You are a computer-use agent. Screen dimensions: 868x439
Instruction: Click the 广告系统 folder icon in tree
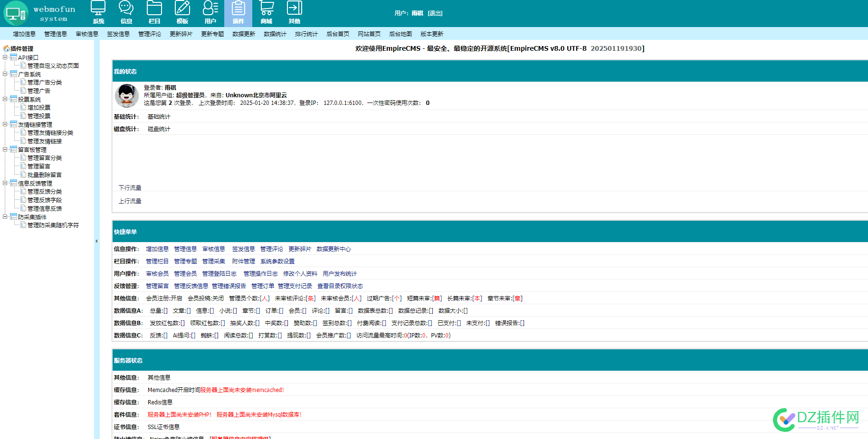tap(14, 74)
